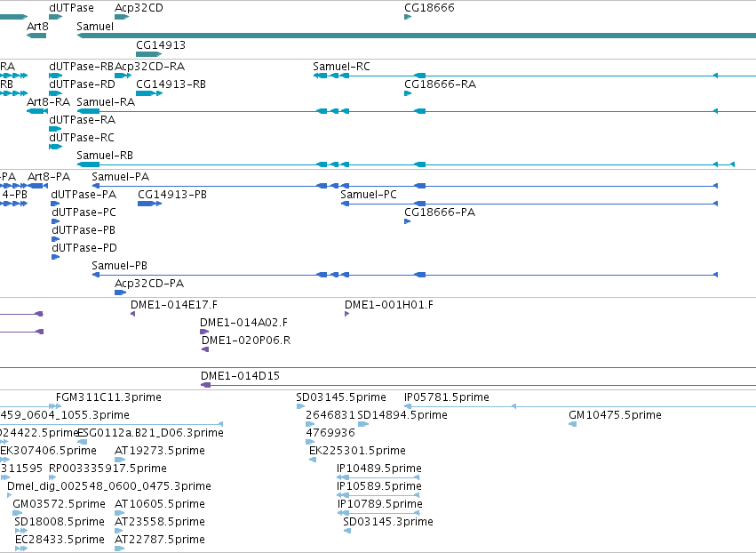Click the SD03145.5prime EST label
756x553 pixels.
click(341, 397)
